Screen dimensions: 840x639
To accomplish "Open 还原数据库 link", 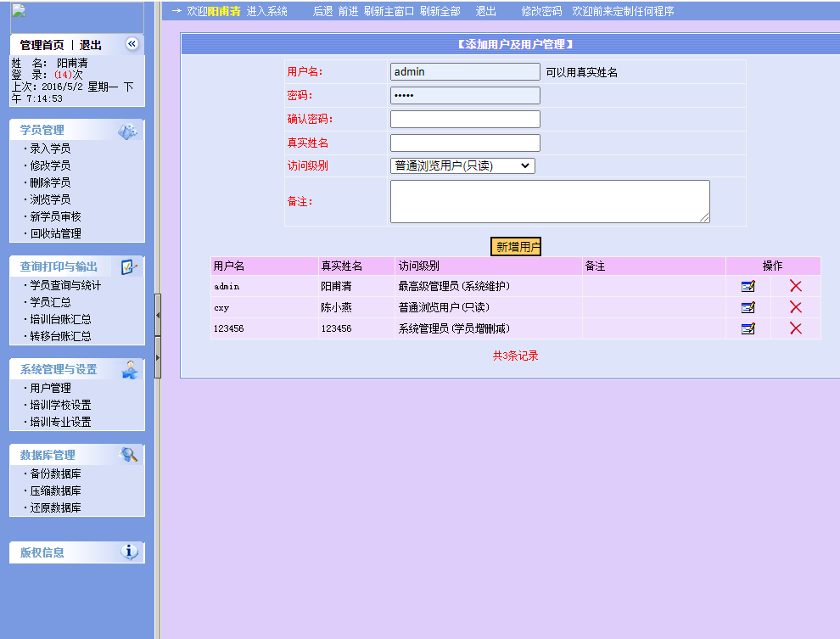I will click(x=55, y=507).
